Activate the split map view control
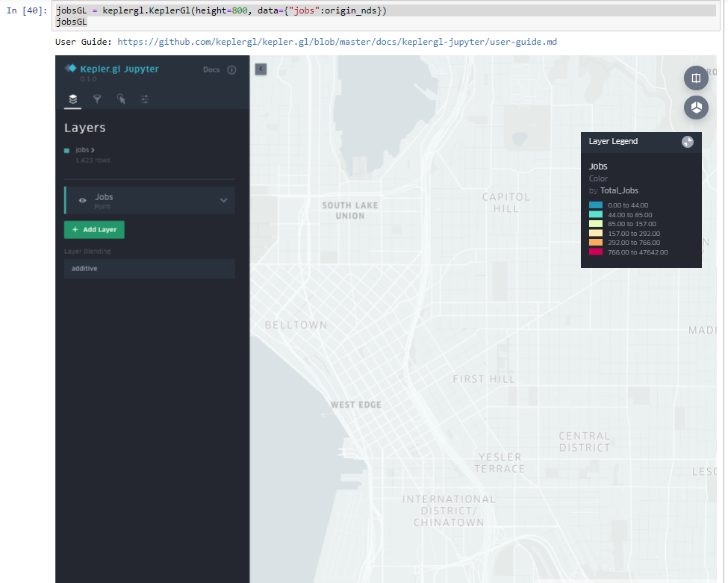This screenshot has width=728, height=583. [696, 78]
